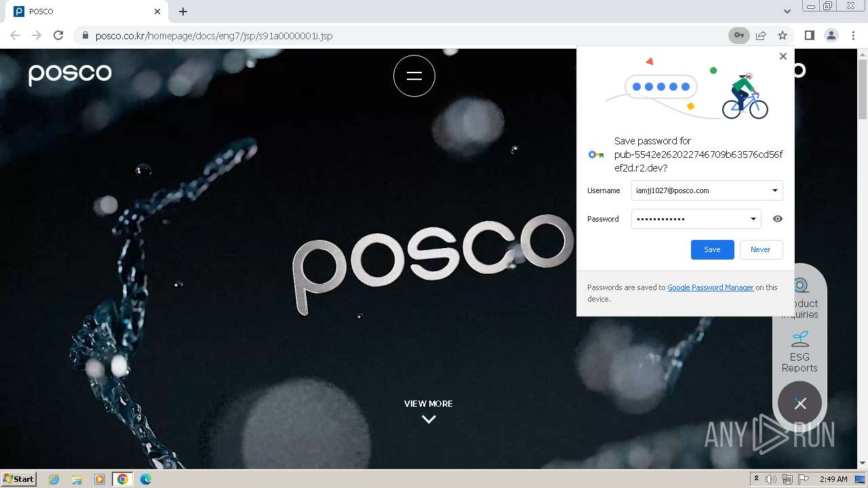Click the Username field with iamjj1027@posco.com
Screen dimensions: 868x488
707,190
